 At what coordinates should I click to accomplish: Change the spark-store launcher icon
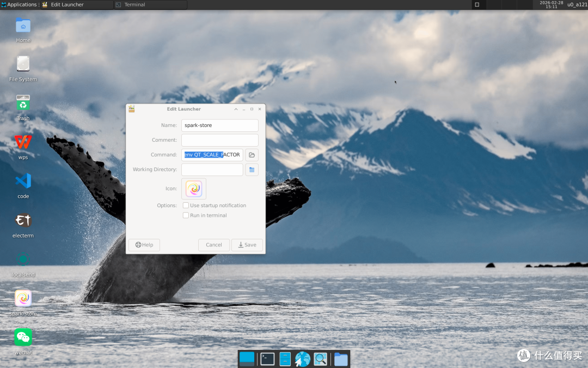click(x=194, y=189)
